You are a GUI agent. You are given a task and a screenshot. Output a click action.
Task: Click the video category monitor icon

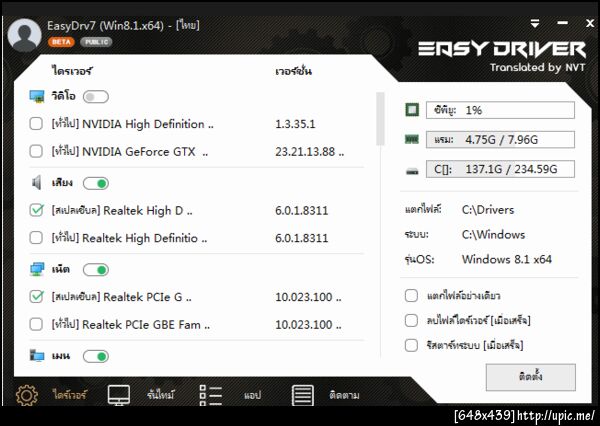pyautogui.click(x=37, y=96)
